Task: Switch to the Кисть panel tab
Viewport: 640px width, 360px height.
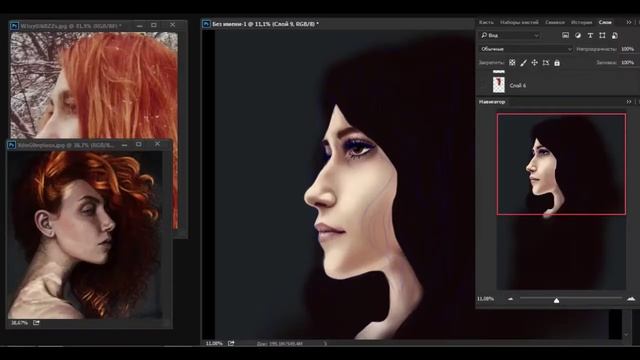Action: point(486,22)
